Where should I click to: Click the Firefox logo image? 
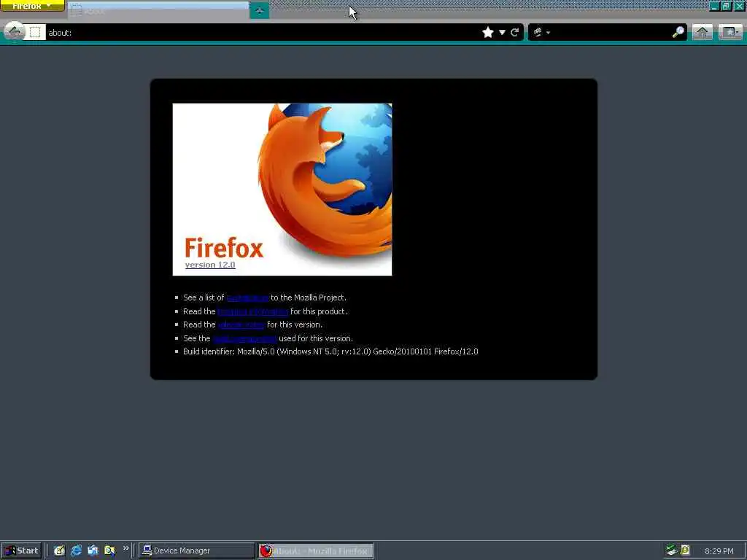point(282,189)
